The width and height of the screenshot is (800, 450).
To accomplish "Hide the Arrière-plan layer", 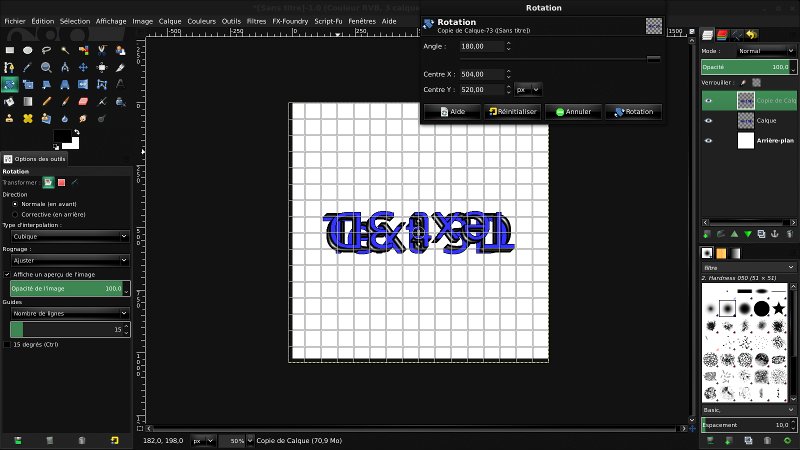I will click(x=708, y=140).
